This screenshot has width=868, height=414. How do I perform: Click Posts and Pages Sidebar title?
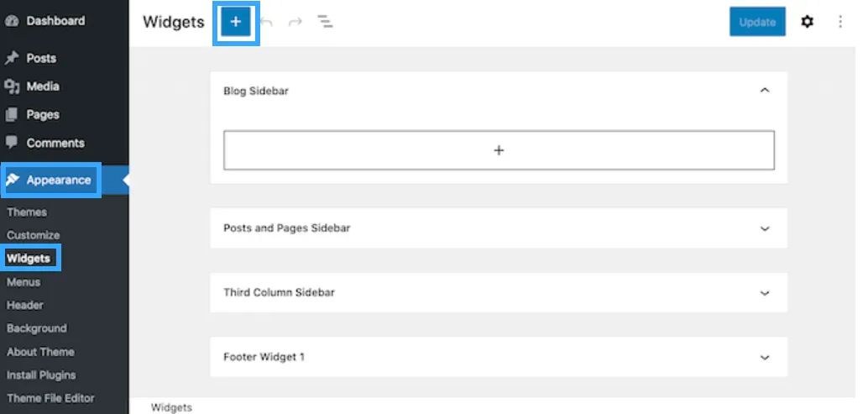point(287,228)
